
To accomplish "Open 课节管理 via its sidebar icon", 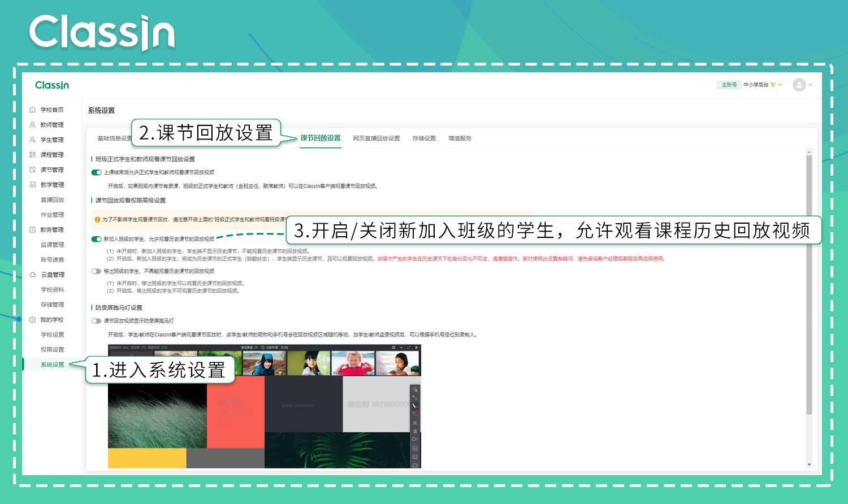I will click(x=32, y=170).
